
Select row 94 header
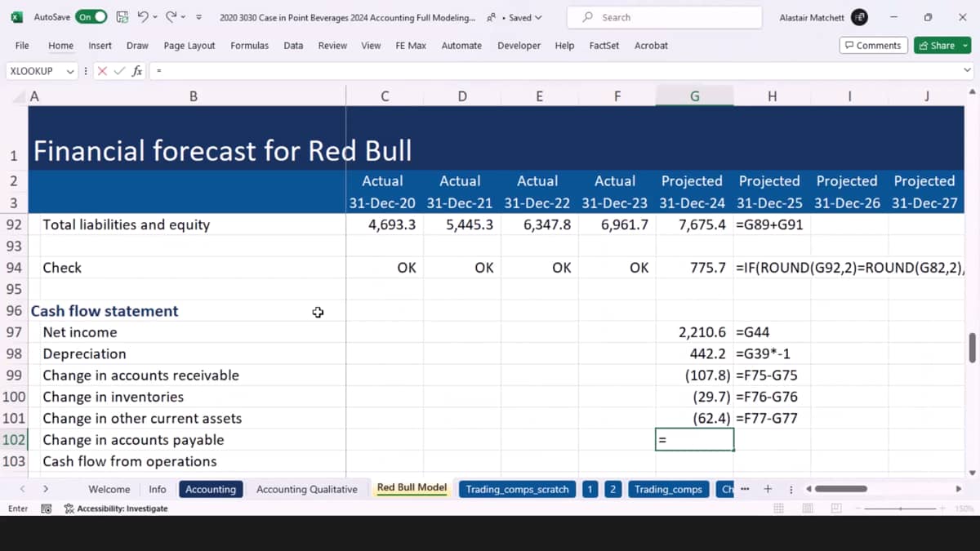14,268
